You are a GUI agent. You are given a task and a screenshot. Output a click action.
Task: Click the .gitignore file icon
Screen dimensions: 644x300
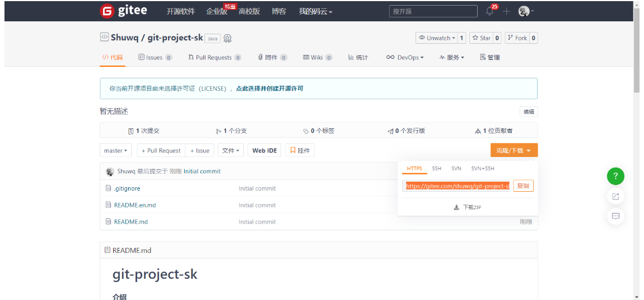coord(109,188)
